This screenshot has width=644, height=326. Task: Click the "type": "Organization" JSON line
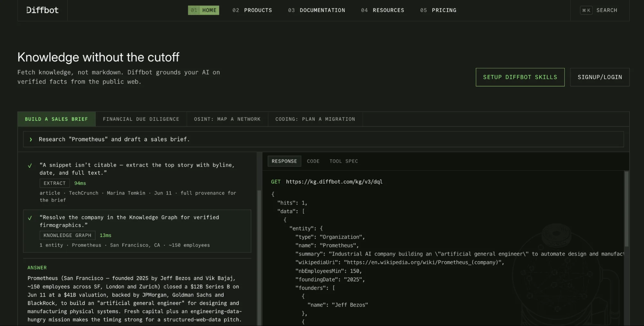coord(330,237)
